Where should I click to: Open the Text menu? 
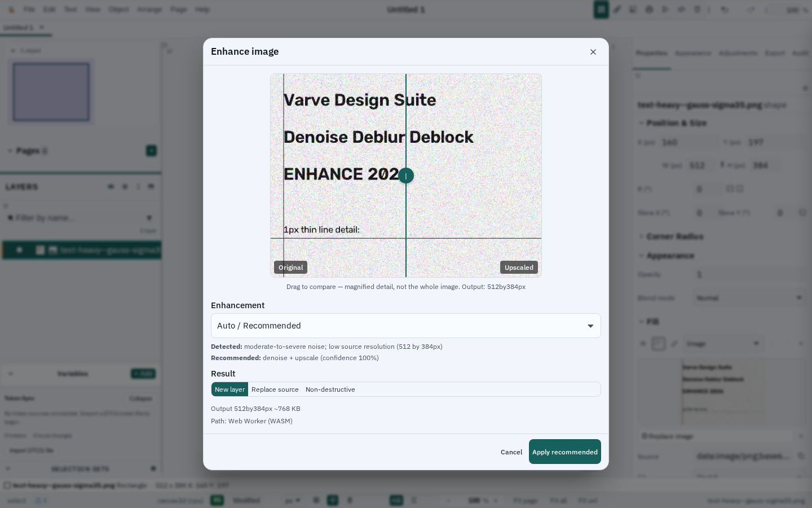tap(70, 10)
